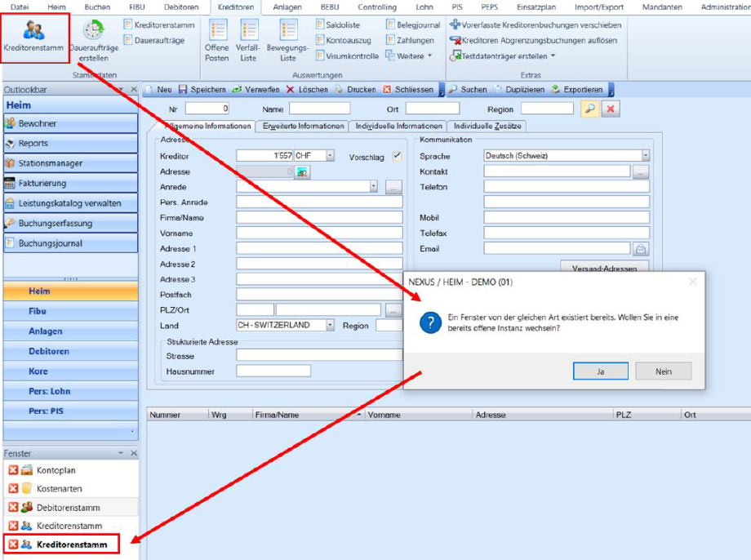
Task: Open the Fibu section in Outlookbar
Action: [70, 311]
